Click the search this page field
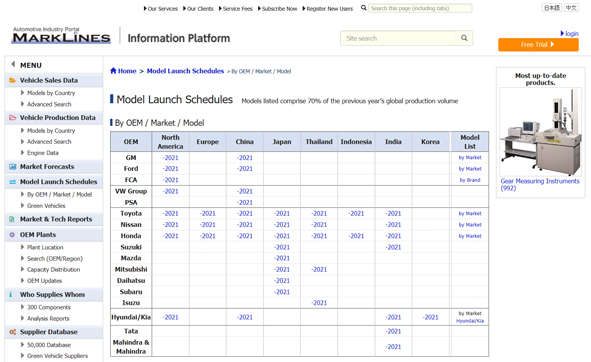591x362 pixels. [x=420, y=8]
